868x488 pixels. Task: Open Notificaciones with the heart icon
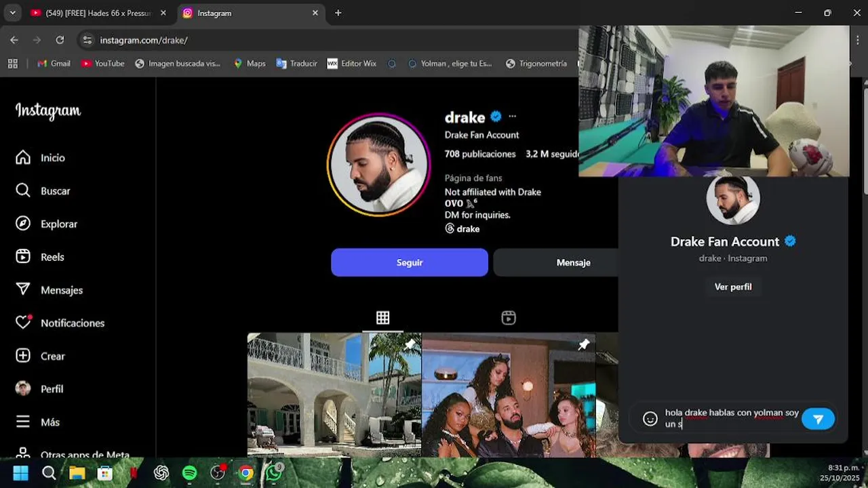(x=60, y=323)
